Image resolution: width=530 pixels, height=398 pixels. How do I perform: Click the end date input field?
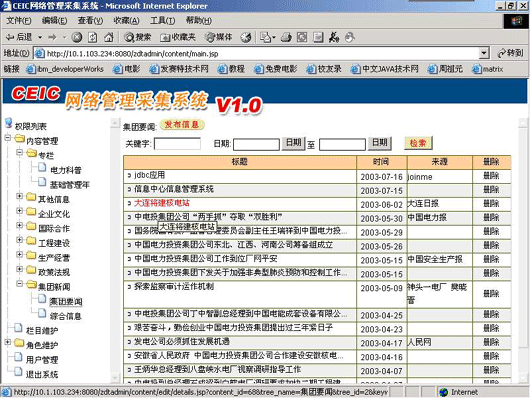[x=342, y=144]
